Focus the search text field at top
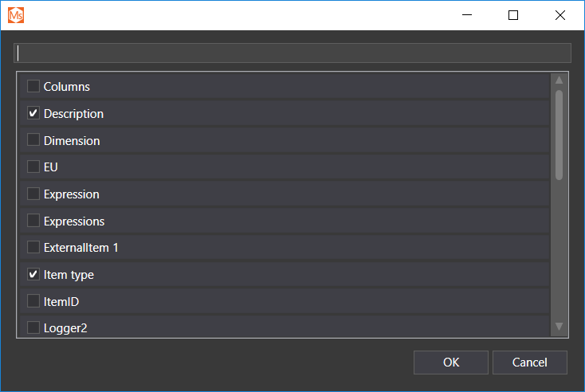This screenshot has width=585, height=392. pyautogui.click(x=292, y=53)
